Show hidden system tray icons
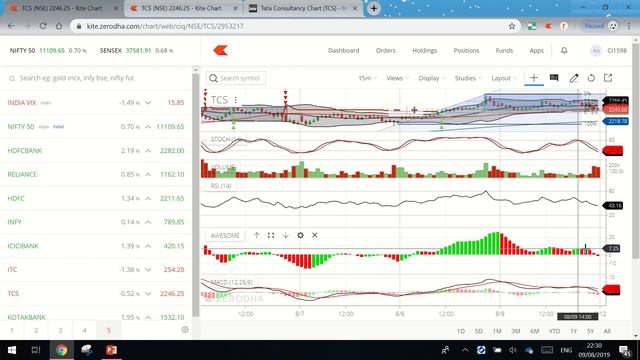The width and height of the screenshot is (640, 360). tap(465, 350)
